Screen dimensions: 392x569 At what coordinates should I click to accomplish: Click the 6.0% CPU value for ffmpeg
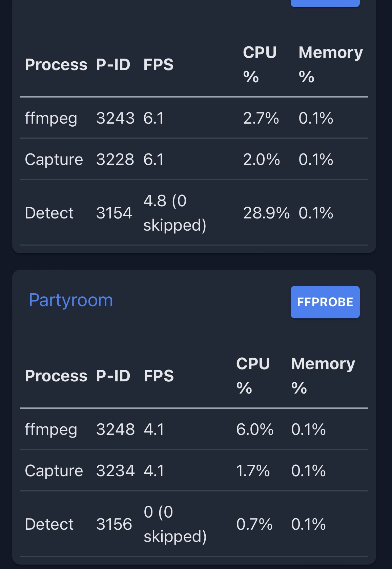255,429
